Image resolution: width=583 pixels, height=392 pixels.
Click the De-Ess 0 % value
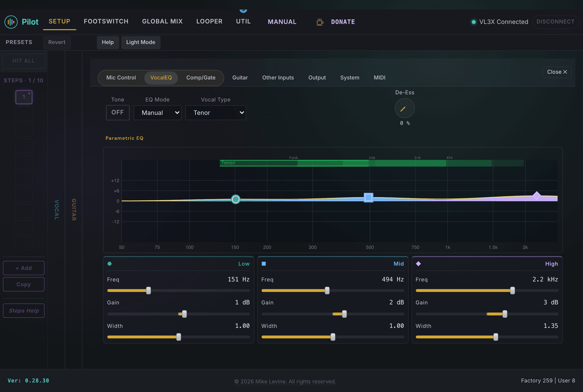(x=405, y=123)
